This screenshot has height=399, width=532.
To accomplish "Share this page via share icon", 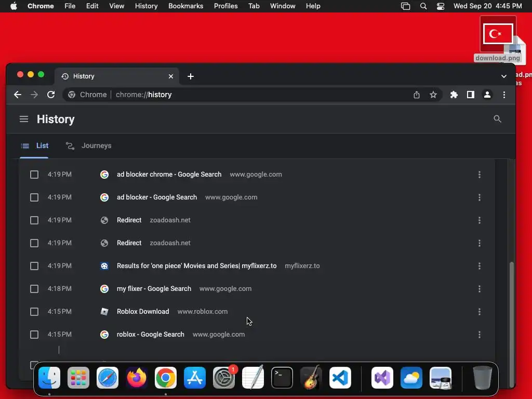I will coord(417,95).
